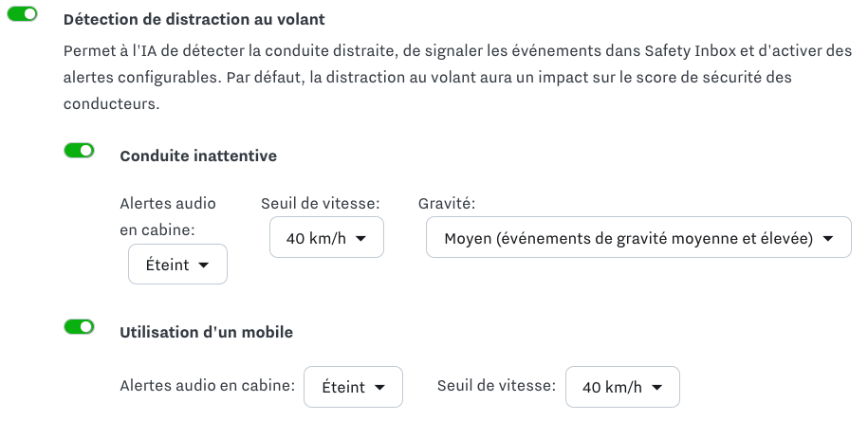The height and width of the screenshot is (421, 868).
Task: Open Utilisation d'un mobile speed threshold dropdown
Action: (621, 387)
